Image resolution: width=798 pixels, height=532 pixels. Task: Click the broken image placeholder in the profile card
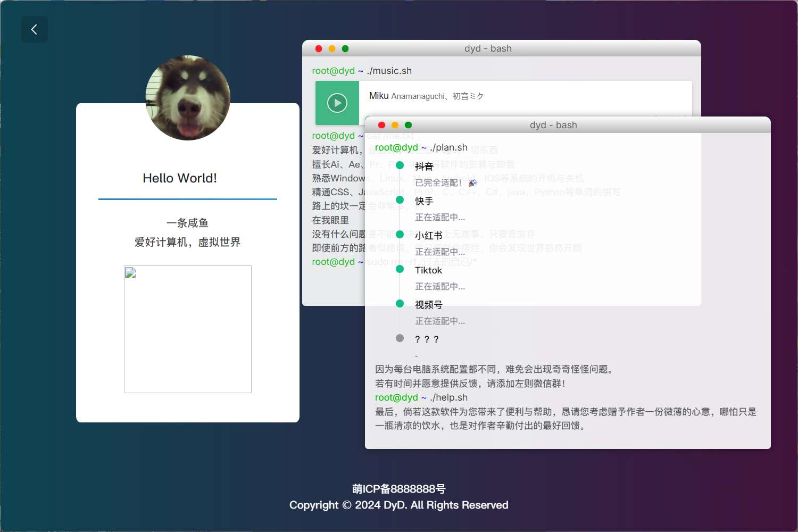tap(187, 329)
